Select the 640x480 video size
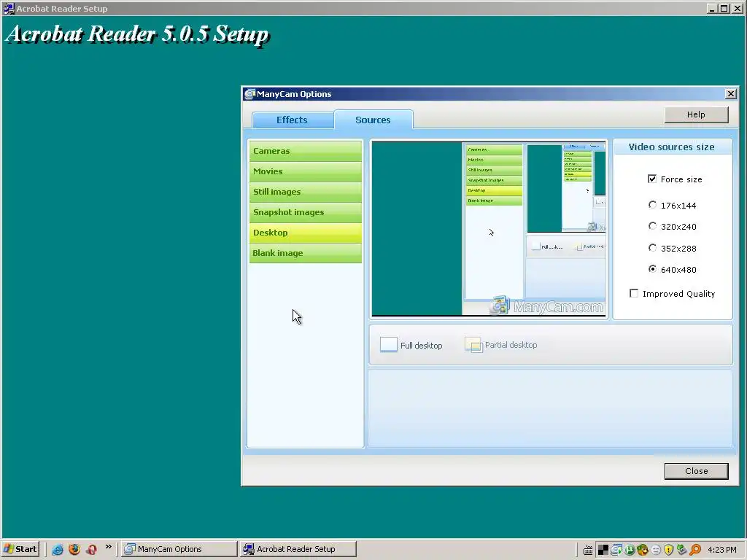This screenshot has height=560, width=747. coord(653,269)
